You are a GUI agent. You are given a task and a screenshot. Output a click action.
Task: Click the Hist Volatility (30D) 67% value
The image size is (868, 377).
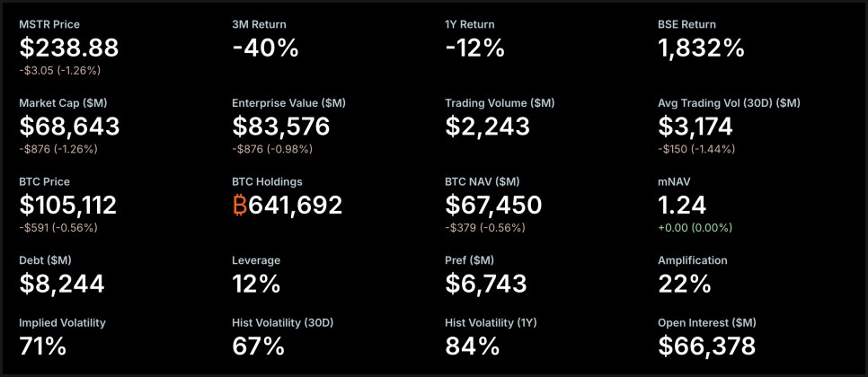pos(258,346)
